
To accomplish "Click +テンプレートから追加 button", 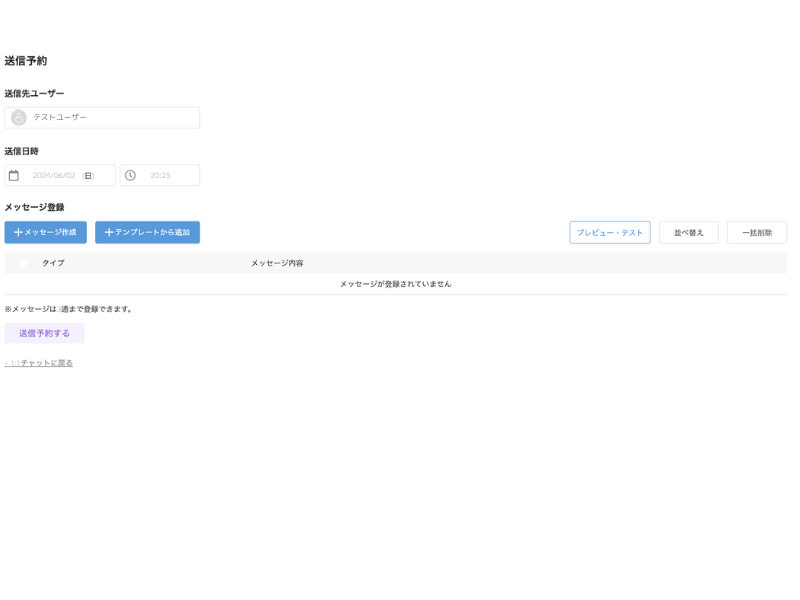I will [x=147, y=232].
